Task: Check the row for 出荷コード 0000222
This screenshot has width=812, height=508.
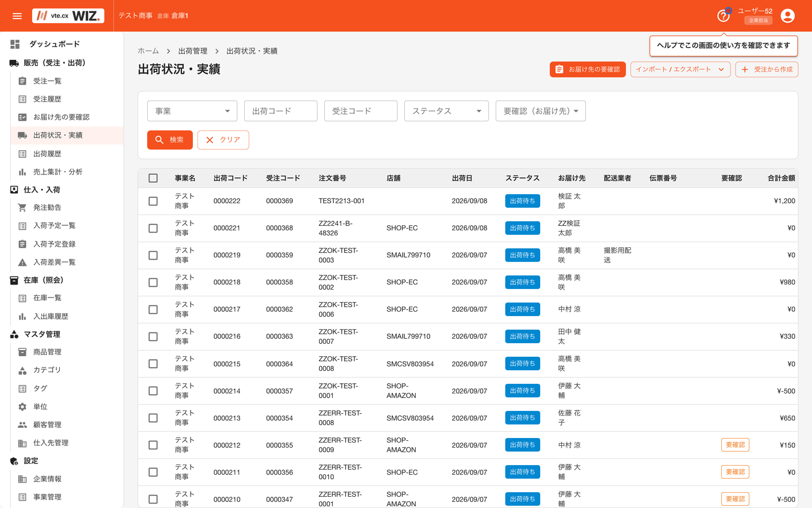Action: 153,201
